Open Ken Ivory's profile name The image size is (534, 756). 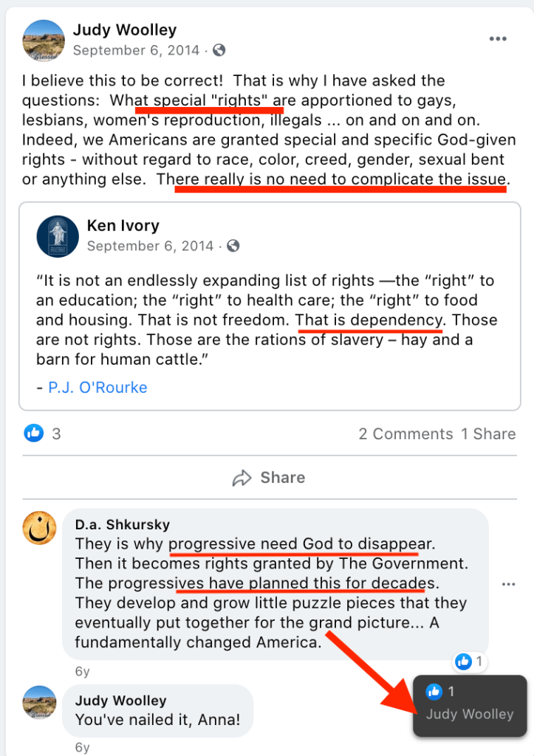coord(123,225)
